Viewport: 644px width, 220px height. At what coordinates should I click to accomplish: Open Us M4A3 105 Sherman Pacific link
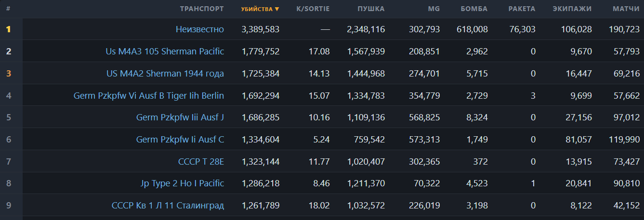point(165,51)
